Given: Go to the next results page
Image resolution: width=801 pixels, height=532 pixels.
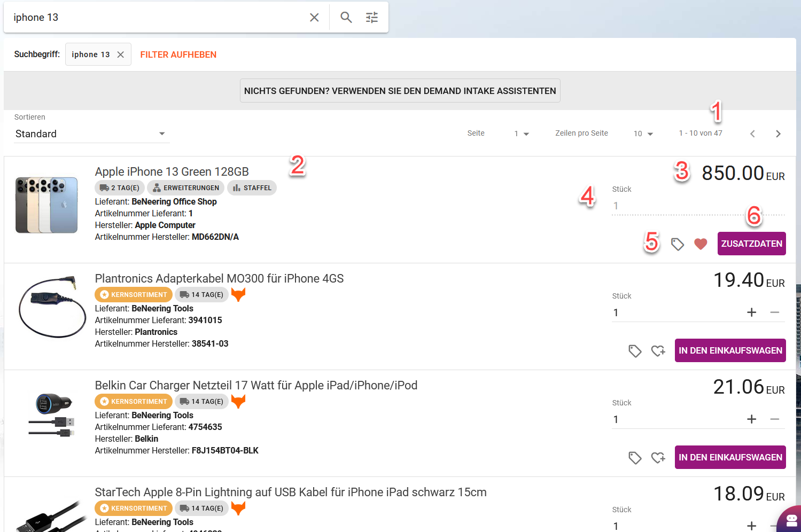Looking at the screenshot, I should 778,134.
